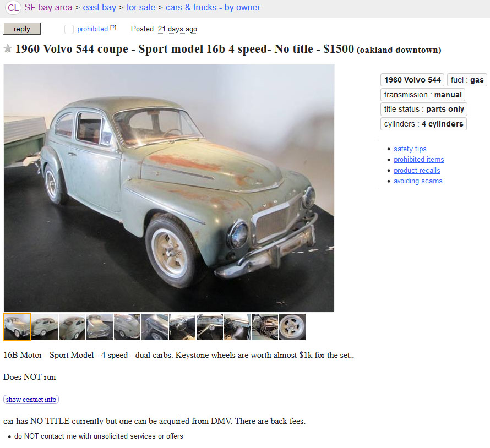The image size is (490, 448).
Task: Select the second car photo thumbnail
Action: 45,327
